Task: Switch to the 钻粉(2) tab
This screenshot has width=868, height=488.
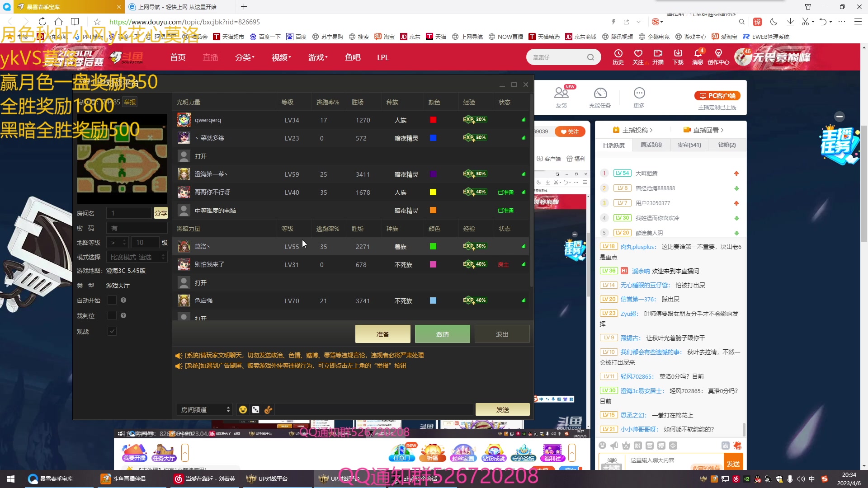Action: pos(726,145)
